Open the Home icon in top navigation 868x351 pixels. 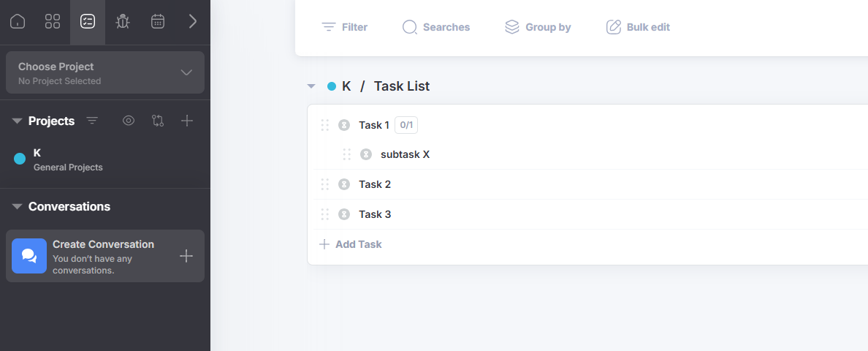(18, 21)
